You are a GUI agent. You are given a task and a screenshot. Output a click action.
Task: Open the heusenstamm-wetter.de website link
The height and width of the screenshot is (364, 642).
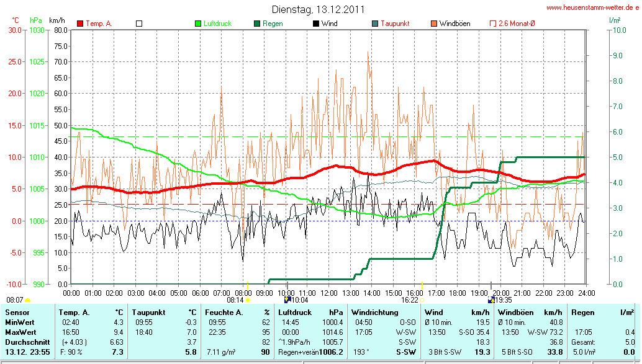click(592, 7)
